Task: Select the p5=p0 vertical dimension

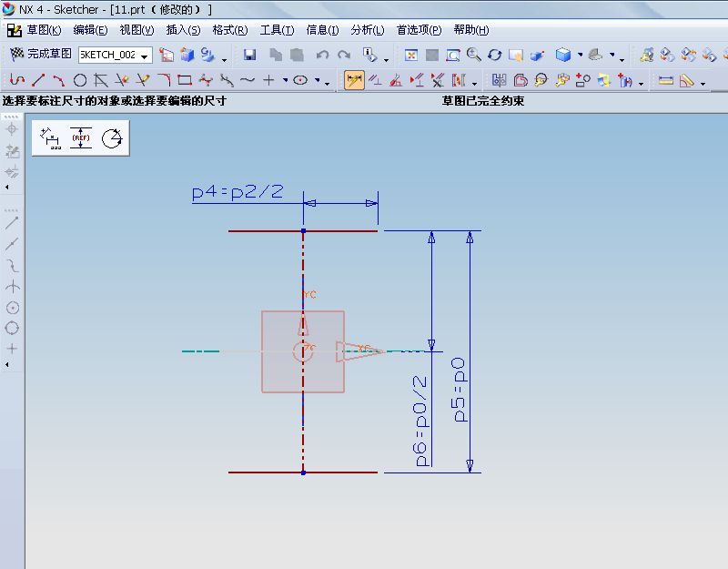Action: point(459,390)
